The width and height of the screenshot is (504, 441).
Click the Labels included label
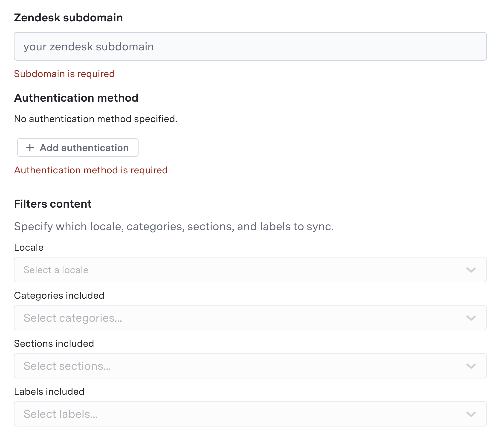pyautogui.click(x=49, y=392)
